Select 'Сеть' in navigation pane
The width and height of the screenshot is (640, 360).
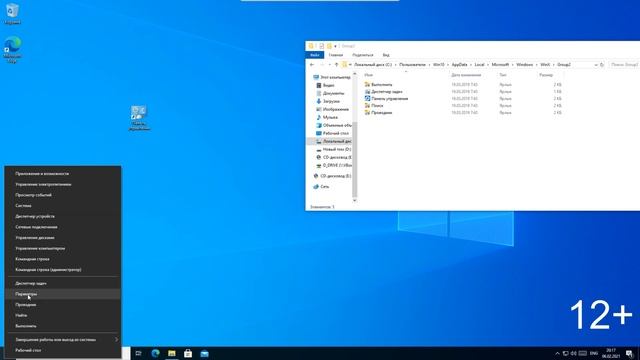tap(321, 187)
